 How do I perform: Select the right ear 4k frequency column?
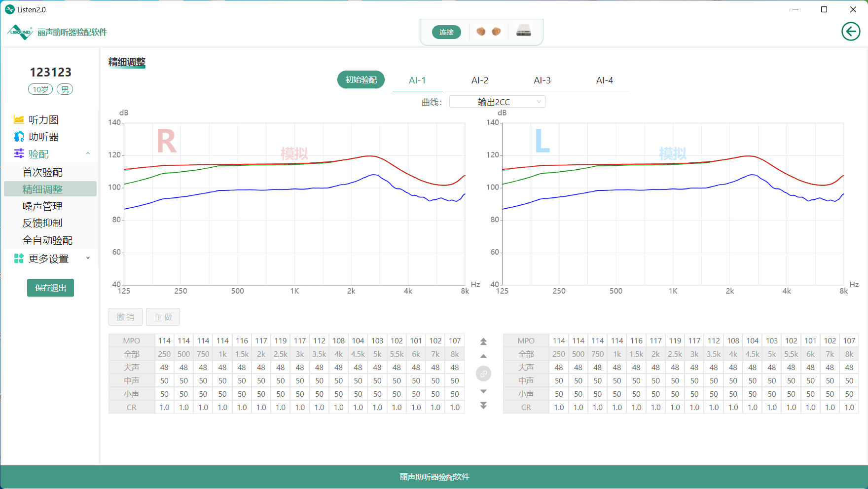(x=338, y=354)
